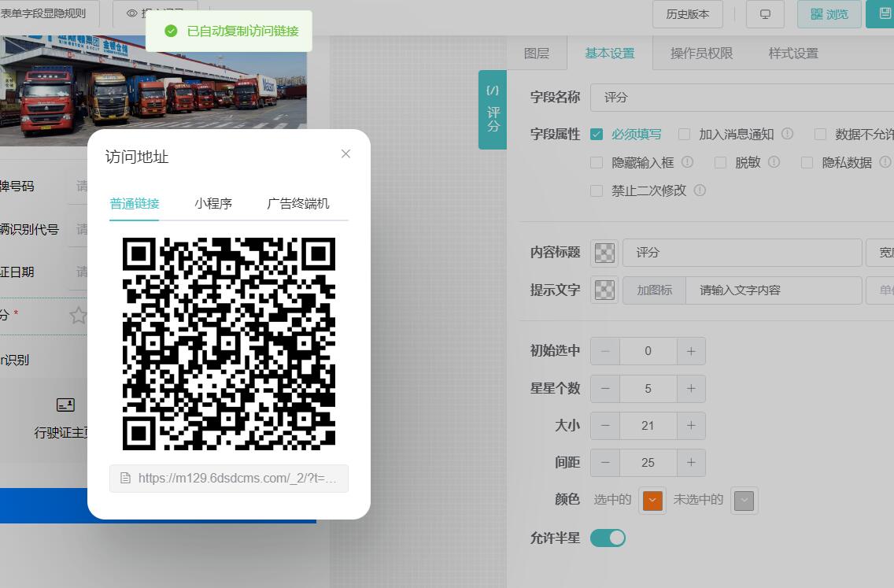Click the star rating icon in form
The width and height of the screenshot is (894, 588).
78,315
